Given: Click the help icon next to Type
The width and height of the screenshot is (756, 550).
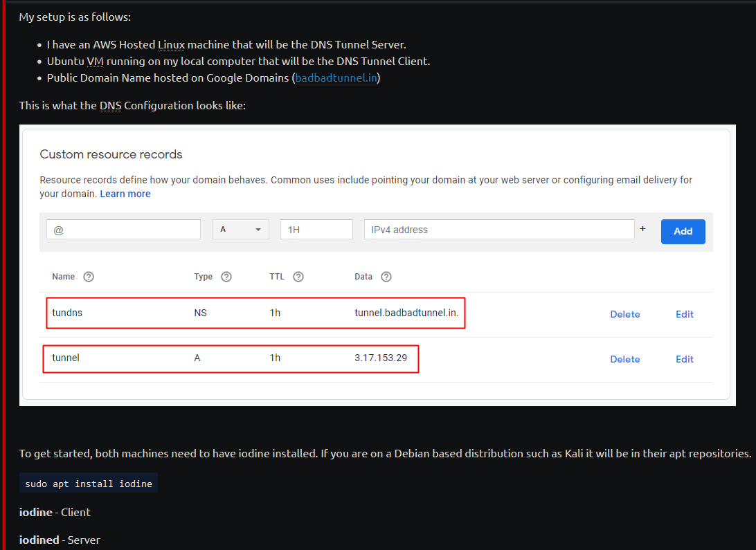Looking at the screenshot, I should click(x=226, y=277).
